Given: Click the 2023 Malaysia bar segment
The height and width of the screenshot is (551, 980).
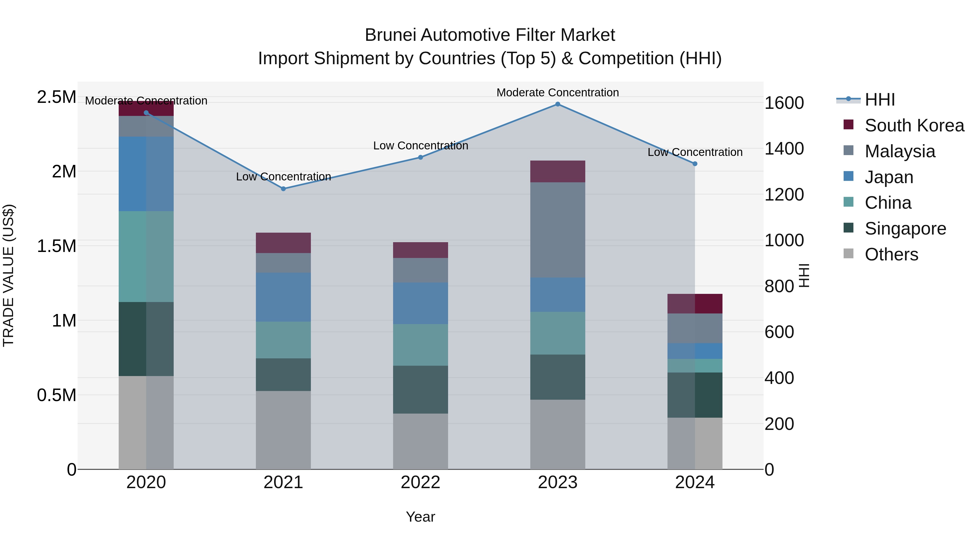Looking at the screenshot, I should point(558,230).
